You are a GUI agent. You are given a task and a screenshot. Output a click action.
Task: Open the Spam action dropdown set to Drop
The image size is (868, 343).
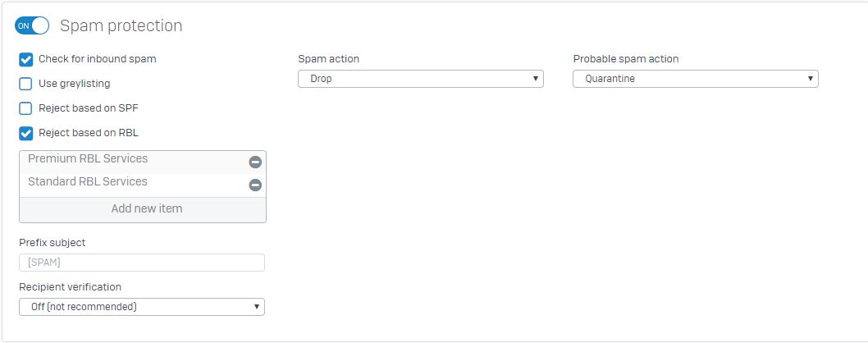point(420,79)
